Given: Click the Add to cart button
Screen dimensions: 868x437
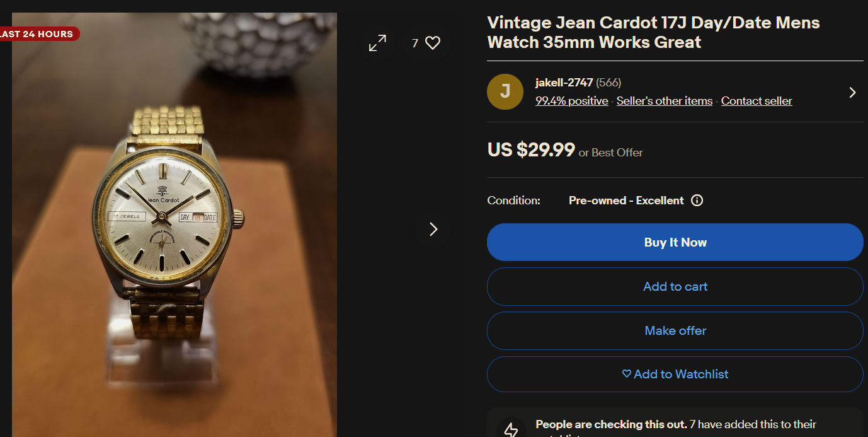Looking at the screenshot, I should point(675,287).
